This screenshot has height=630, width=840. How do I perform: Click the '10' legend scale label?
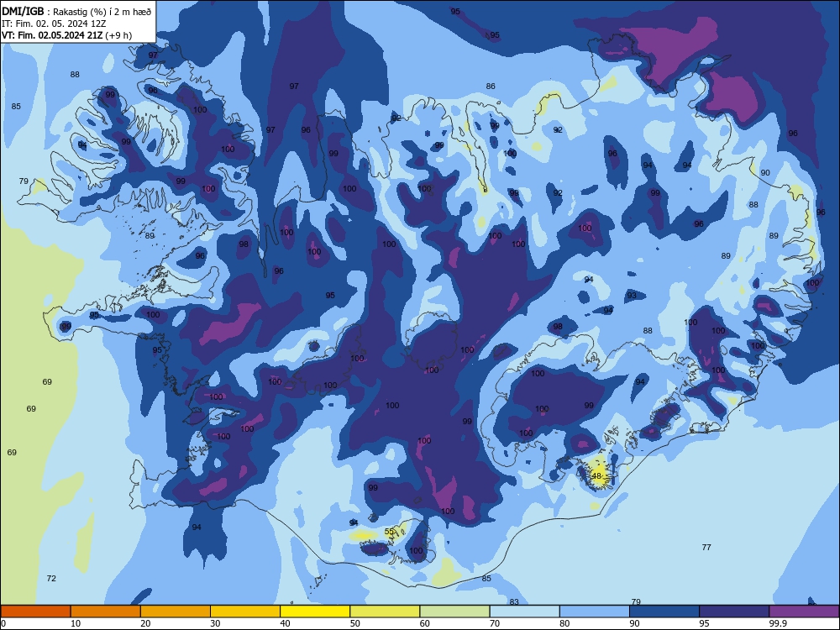(x=76, y=623)
